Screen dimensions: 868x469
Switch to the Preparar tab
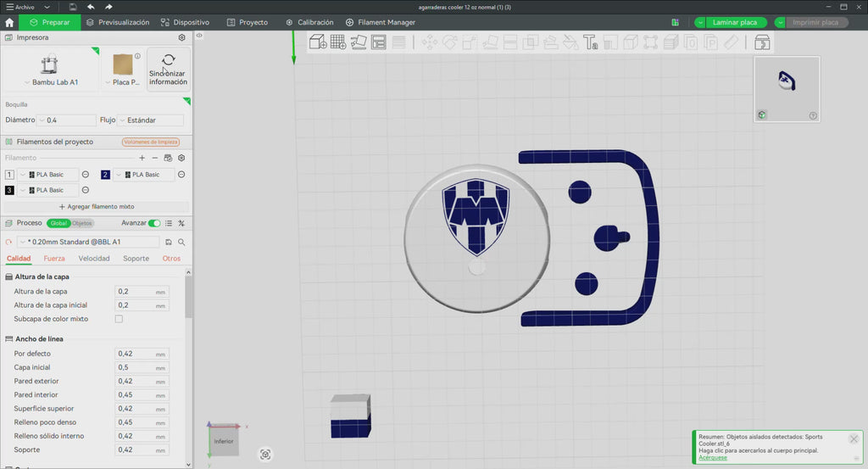click(x=50, y=23)
